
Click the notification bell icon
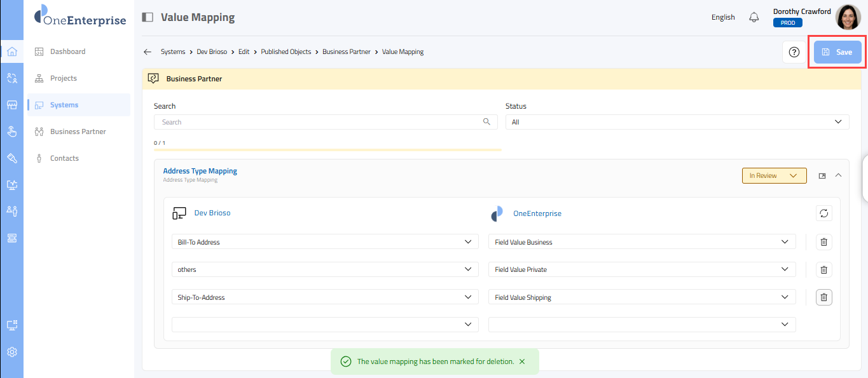(x=754, y=17)
